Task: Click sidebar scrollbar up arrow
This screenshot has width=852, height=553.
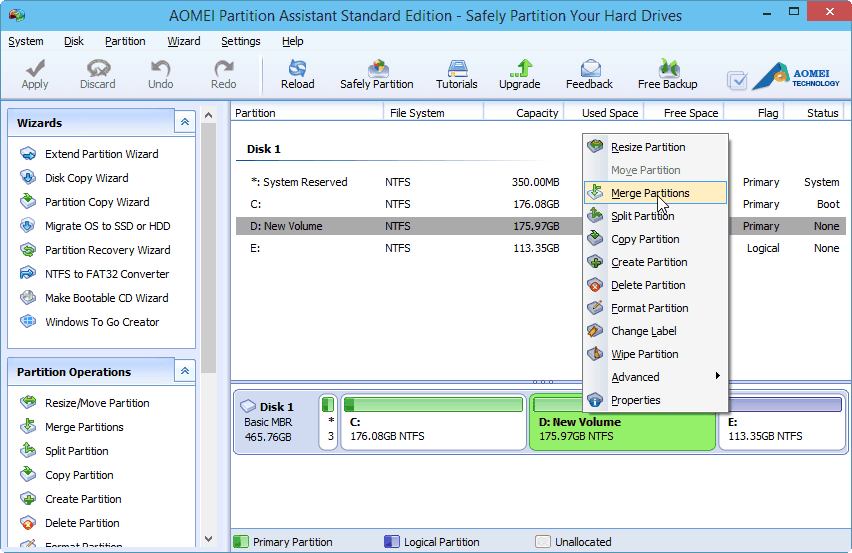Action: [x=208, y=115]
